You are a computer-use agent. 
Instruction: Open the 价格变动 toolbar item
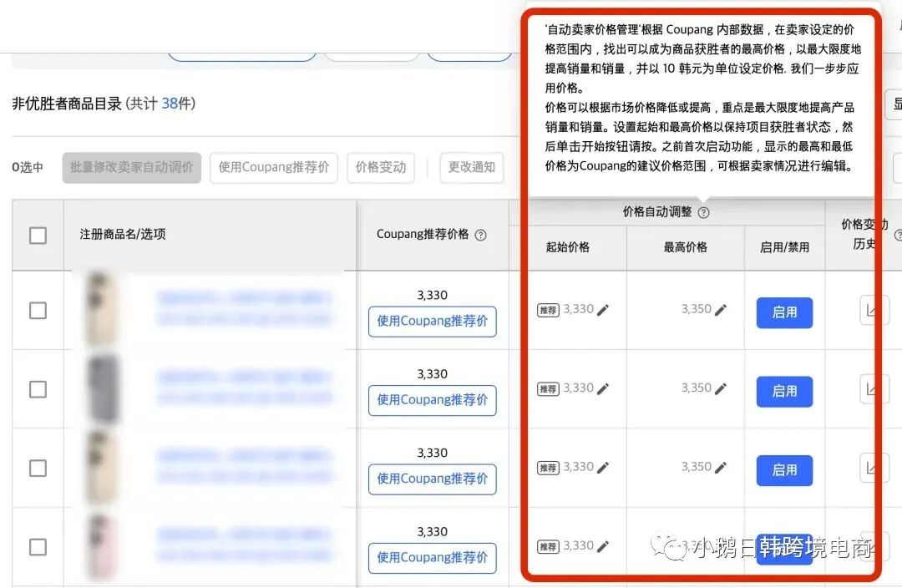click(x=381, y=168)
